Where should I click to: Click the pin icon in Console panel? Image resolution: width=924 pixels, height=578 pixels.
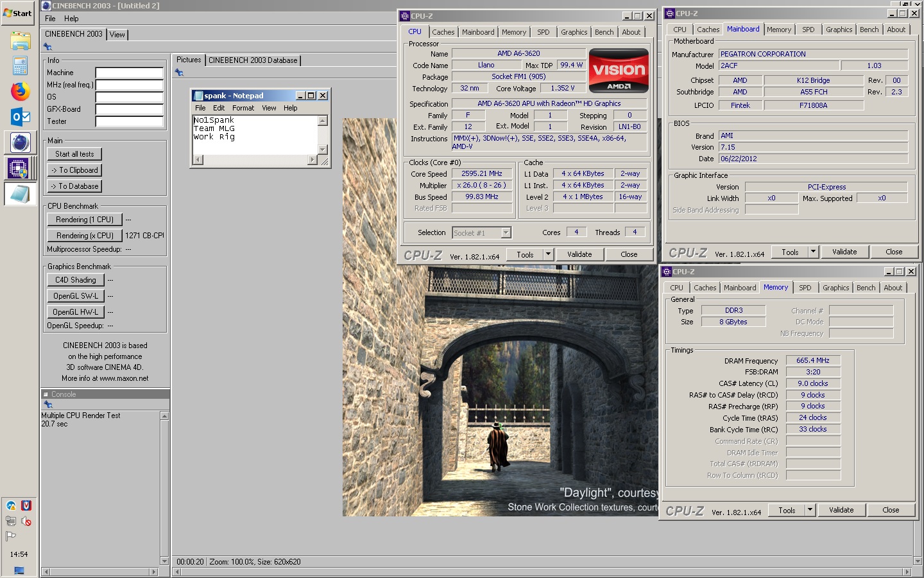tap(47, 405)
